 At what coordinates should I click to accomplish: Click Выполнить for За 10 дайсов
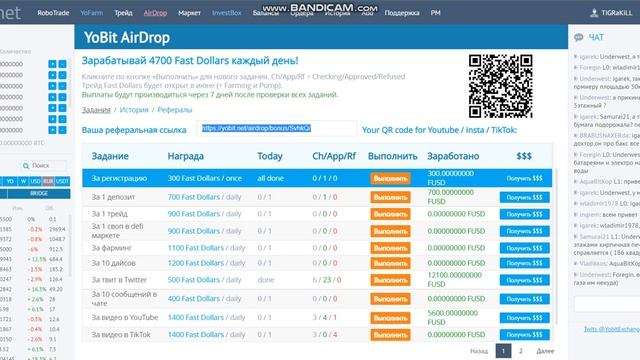390,263
